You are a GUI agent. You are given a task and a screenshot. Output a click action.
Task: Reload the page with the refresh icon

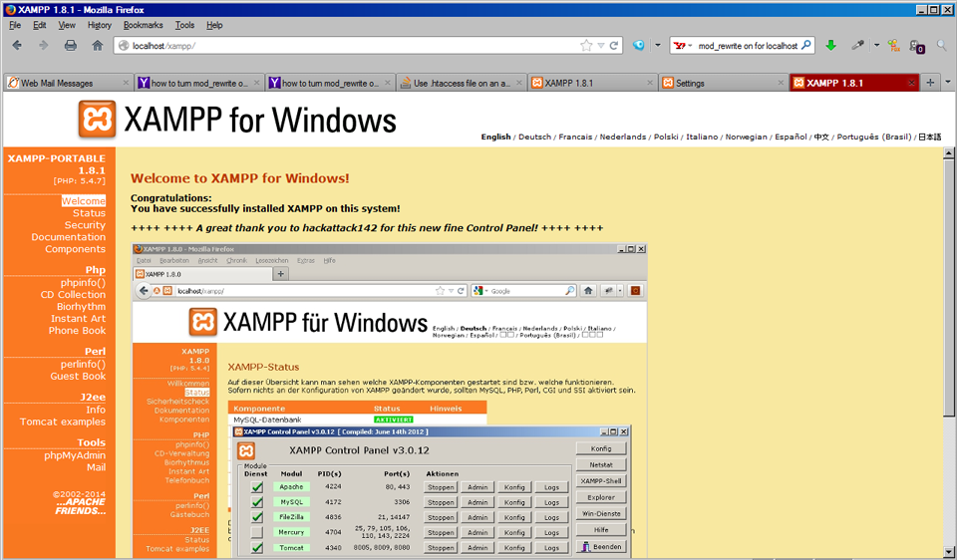pos(614,45)
